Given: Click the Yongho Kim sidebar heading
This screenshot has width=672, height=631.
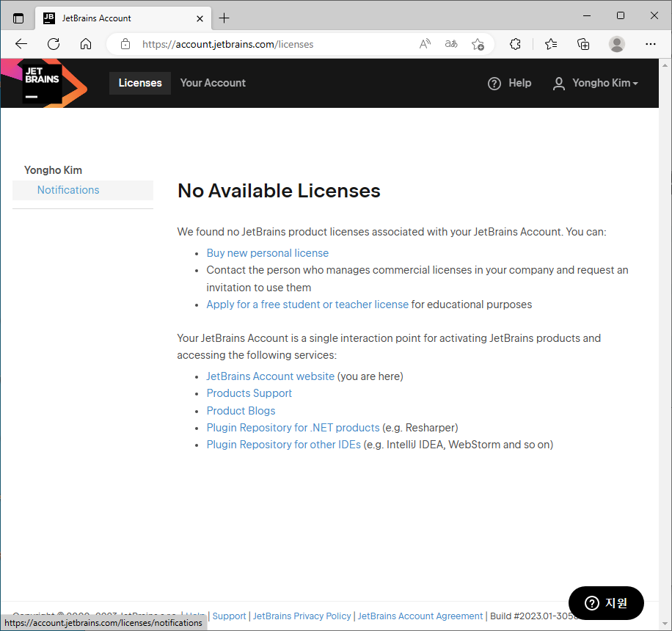Looking at the screenshot, I should tap(53, 170).
